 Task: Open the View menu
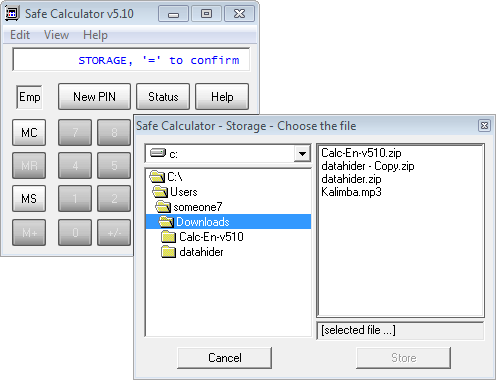point(56,35)
